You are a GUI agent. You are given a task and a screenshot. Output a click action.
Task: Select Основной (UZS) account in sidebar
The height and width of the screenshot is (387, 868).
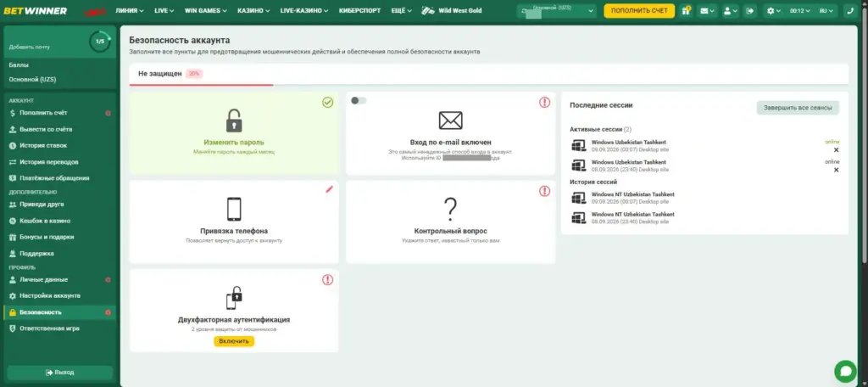click(x=32, y=79)
